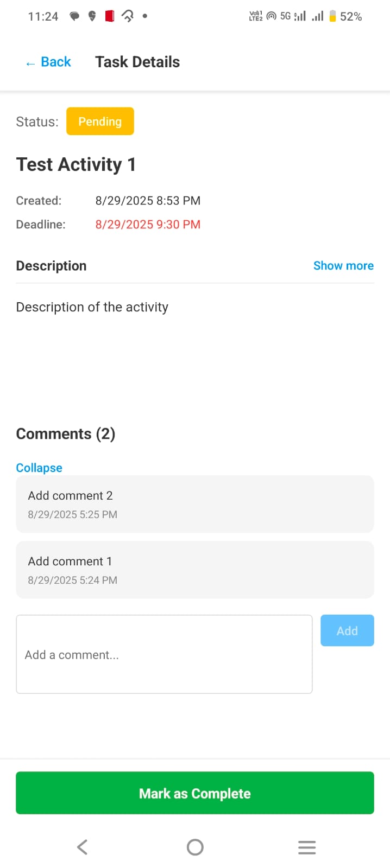Image resolution: width=390 pixels, height=868 pixels.
Task: Tap the red deadline date
Action: click(x=148, y=225)
